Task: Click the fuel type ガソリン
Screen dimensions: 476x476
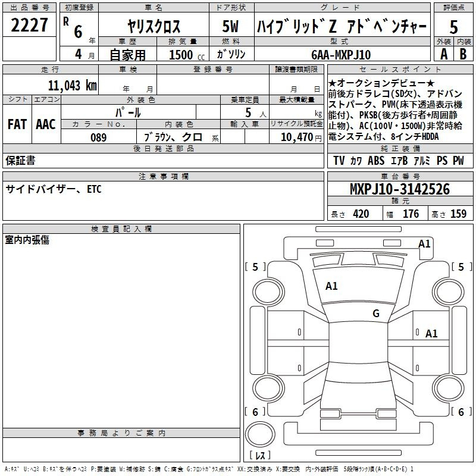Action: click(x=231, y=54)
